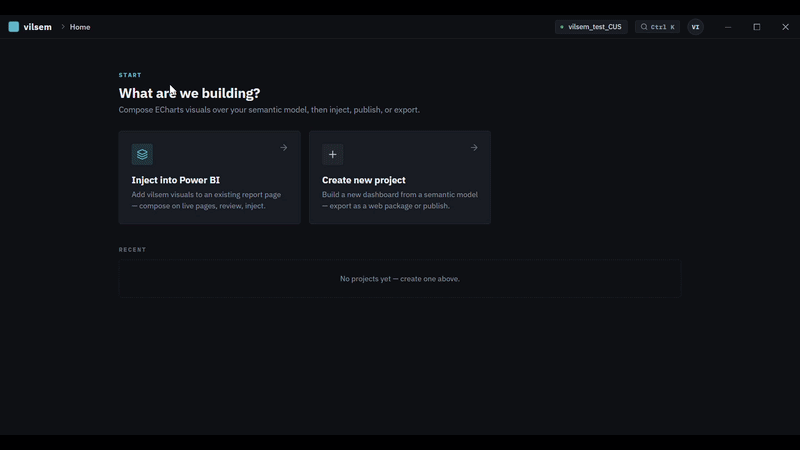Viewport: 800px width, 450px height.
Task: Open the vilsem_test_CUS connection selector
Action: [591, 27]
